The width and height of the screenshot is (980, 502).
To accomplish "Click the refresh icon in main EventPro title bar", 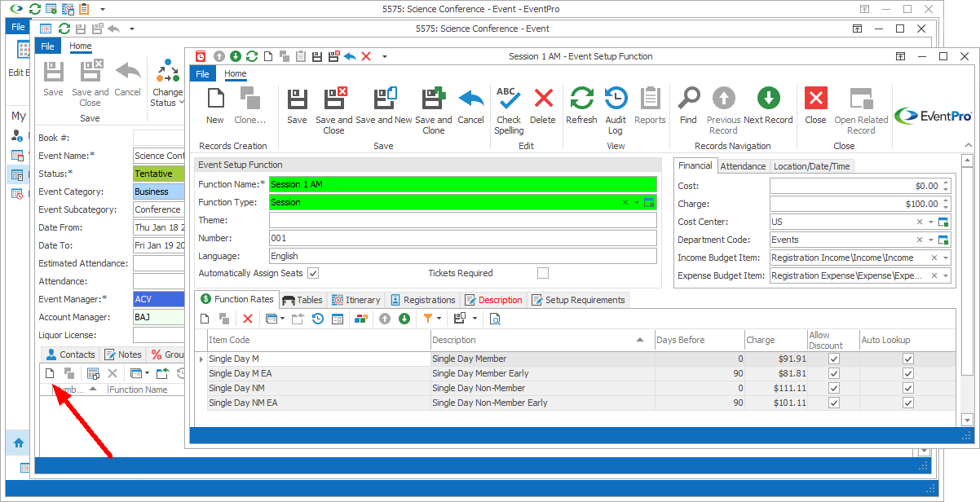I will (x=34, y=9).
